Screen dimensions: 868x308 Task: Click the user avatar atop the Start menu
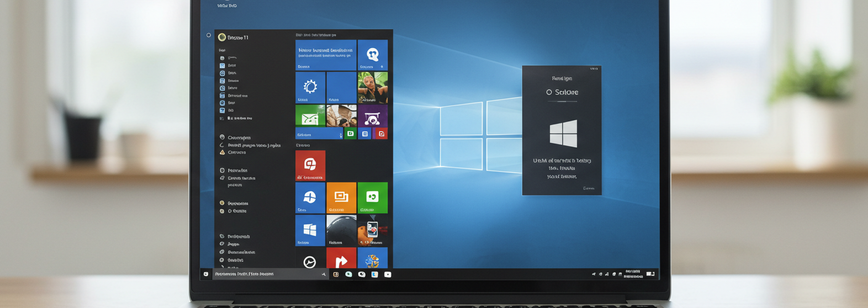coord(222,38)
